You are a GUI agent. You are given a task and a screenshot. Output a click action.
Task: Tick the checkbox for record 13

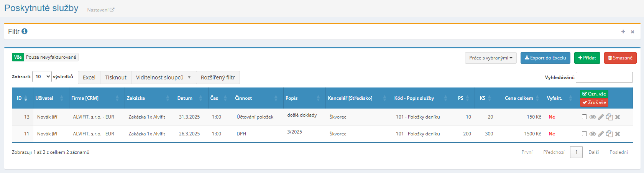click(x=584, y=117)
